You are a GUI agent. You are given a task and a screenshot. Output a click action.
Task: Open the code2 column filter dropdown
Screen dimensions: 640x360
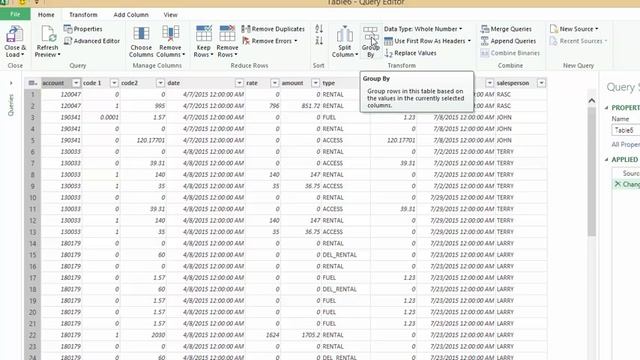pos(160,83)
